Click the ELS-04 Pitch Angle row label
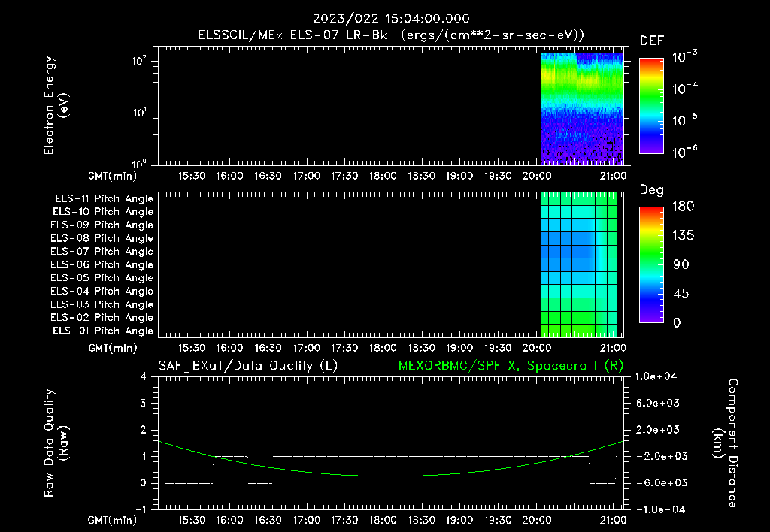Image resolution: width=770 pixels, height=532 pixels. click(102, 291)
